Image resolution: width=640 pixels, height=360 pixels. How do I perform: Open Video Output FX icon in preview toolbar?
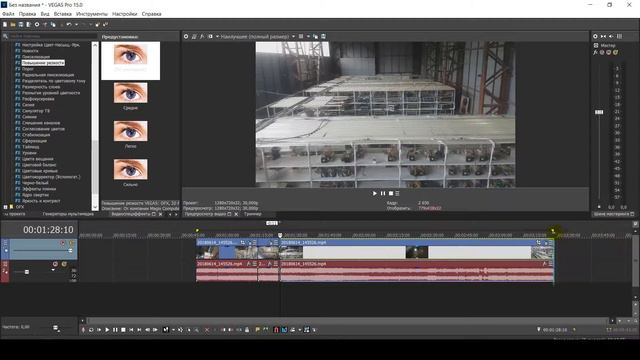click(202, 36)
